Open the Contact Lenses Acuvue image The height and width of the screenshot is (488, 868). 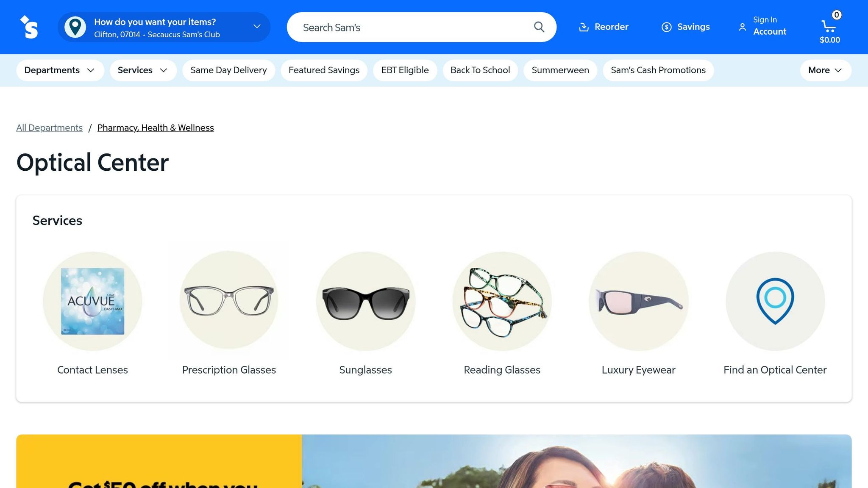pyautogui.click(x=92, y=301)
